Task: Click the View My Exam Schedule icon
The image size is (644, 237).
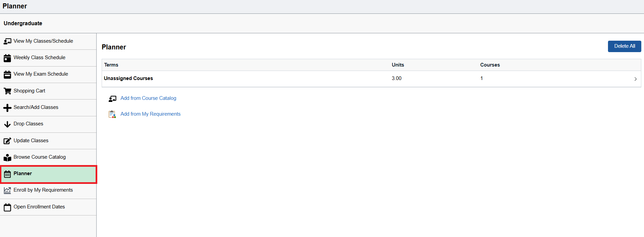Action: pos(7,74)
